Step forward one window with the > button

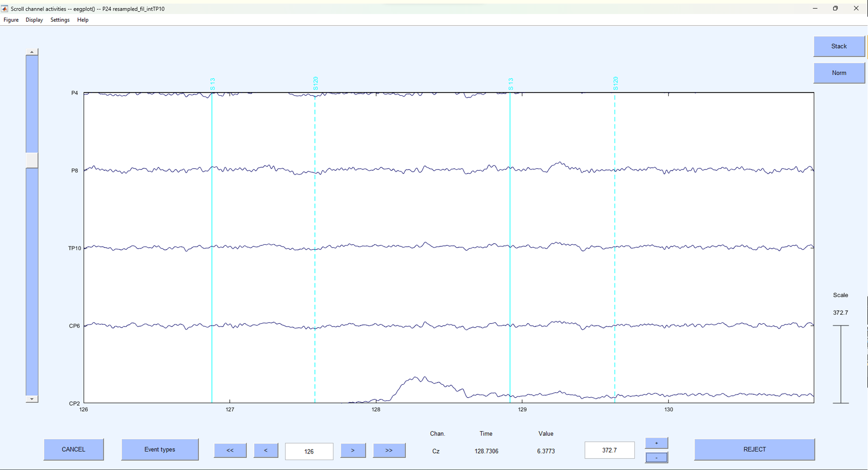point(353,451)
